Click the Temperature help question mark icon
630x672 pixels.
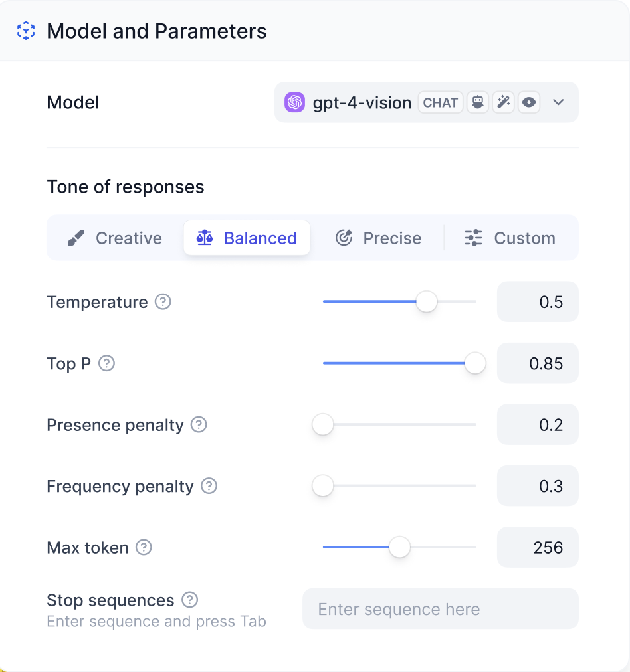(163, 302)
